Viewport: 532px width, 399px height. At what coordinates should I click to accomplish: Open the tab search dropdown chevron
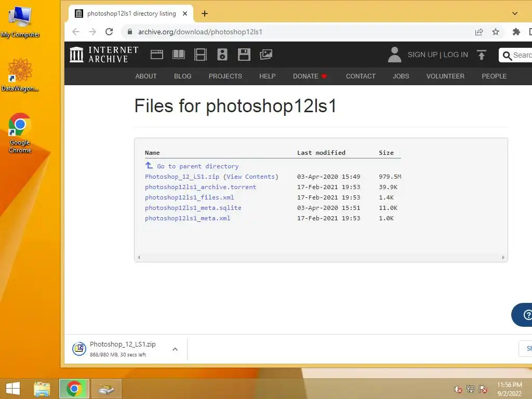[x=515, y=14]
